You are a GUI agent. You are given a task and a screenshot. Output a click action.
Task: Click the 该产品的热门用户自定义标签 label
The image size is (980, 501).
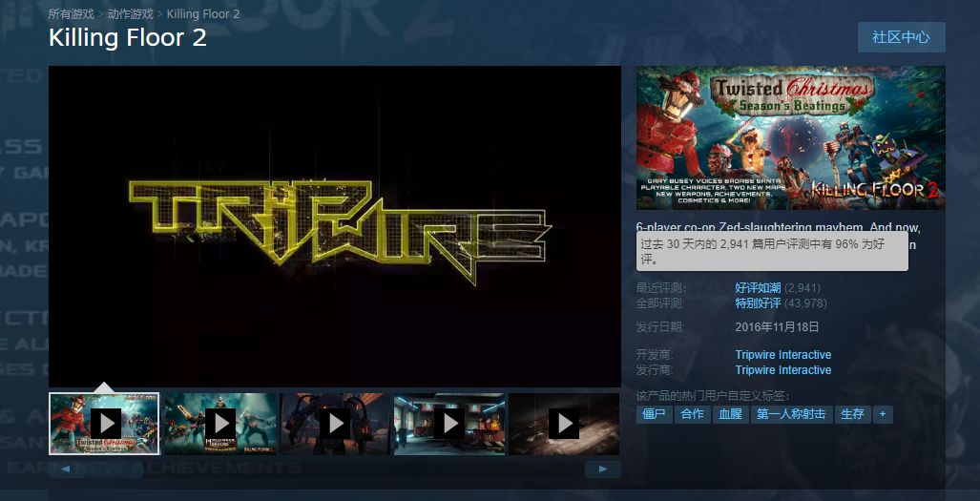(713, 396)
